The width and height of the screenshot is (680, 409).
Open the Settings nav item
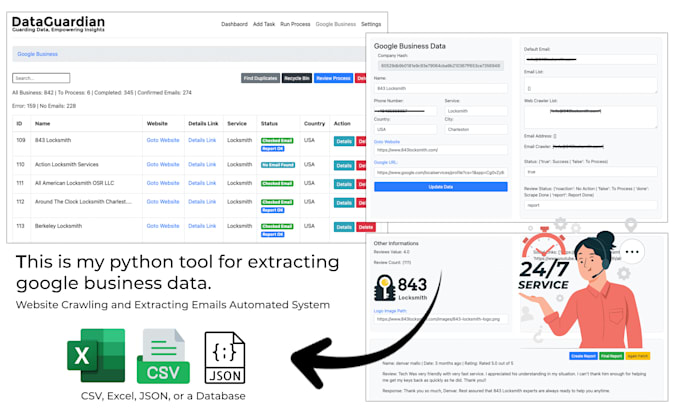[x=371, y=24]
